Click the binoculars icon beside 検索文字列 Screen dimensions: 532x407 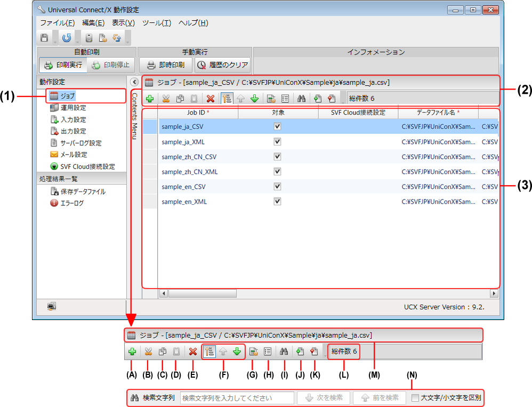click(x=135, y=398)
